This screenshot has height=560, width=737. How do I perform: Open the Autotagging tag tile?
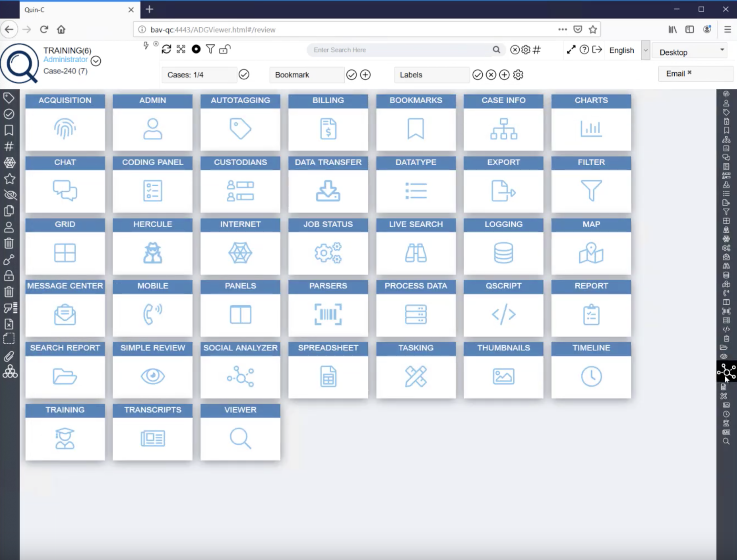(240, 122)
